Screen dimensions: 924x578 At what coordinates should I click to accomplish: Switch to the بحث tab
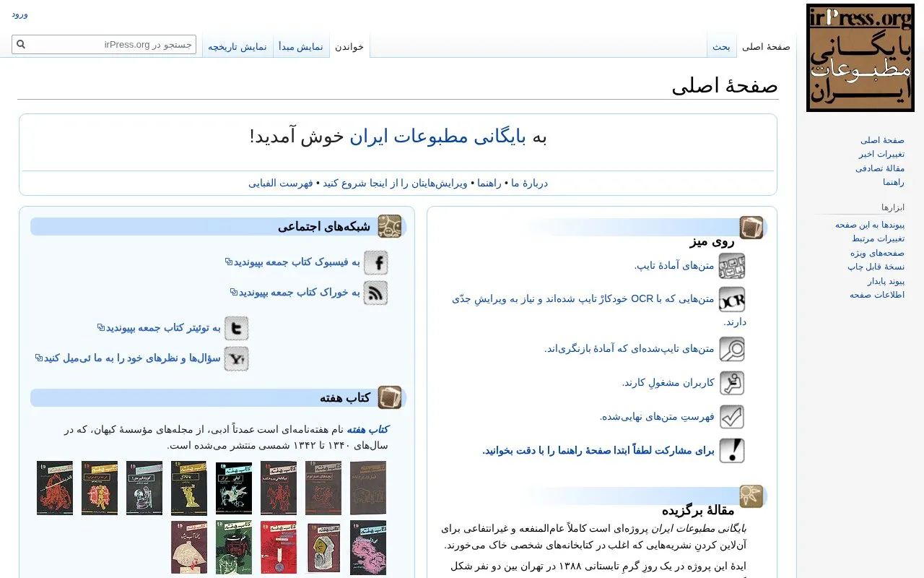point(722,46)
